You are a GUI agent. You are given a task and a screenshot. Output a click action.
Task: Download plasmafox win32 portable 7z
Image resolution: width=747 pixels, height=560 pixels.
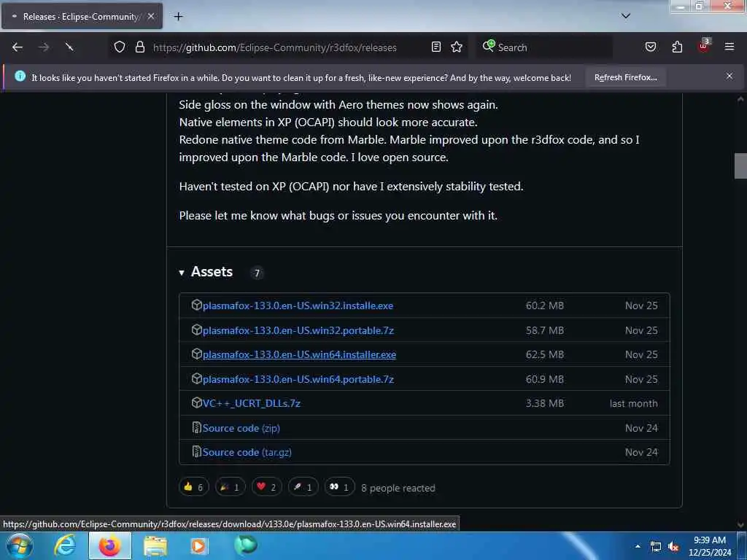click(x=298, y=330)
